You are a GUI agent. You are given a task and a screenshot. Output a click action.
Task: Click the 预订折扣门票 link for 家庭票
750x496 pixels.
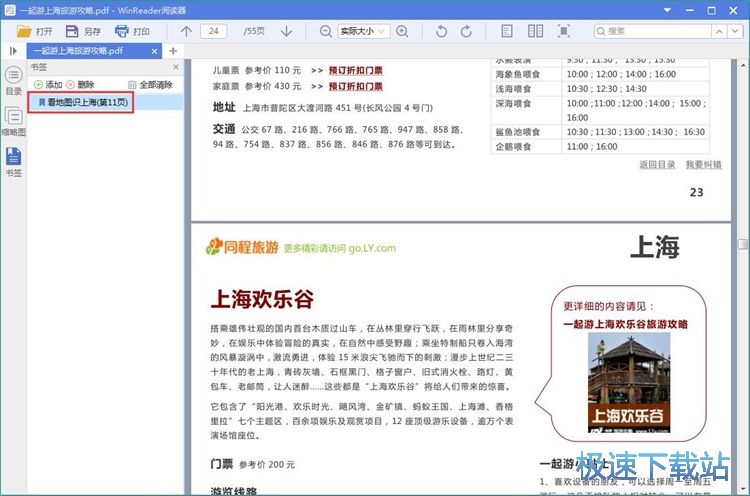tap(355, 87)
